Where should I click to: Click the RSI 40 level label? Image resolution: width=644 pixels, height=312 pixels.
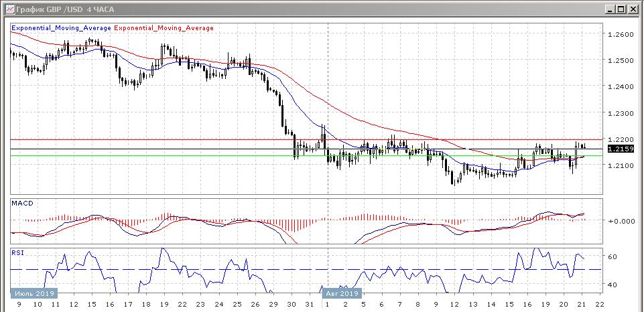[x=612, y=285]
